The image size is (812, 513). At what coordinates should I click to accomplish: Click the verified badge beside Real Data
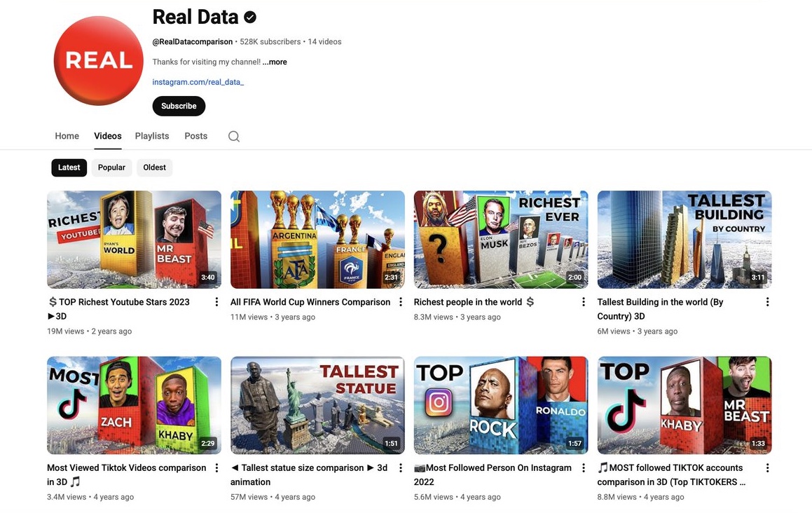tap(250, 17)
